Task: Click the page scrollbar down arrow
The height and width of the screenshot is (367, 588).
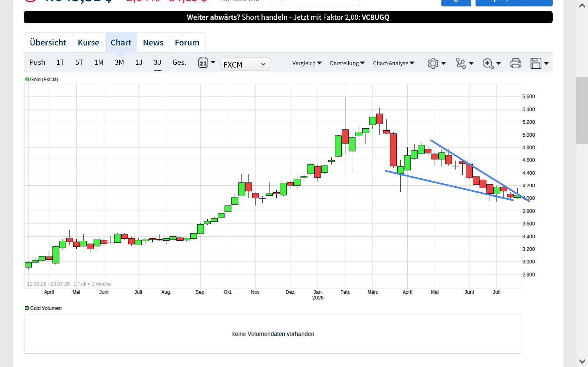Action: (582, 361)
